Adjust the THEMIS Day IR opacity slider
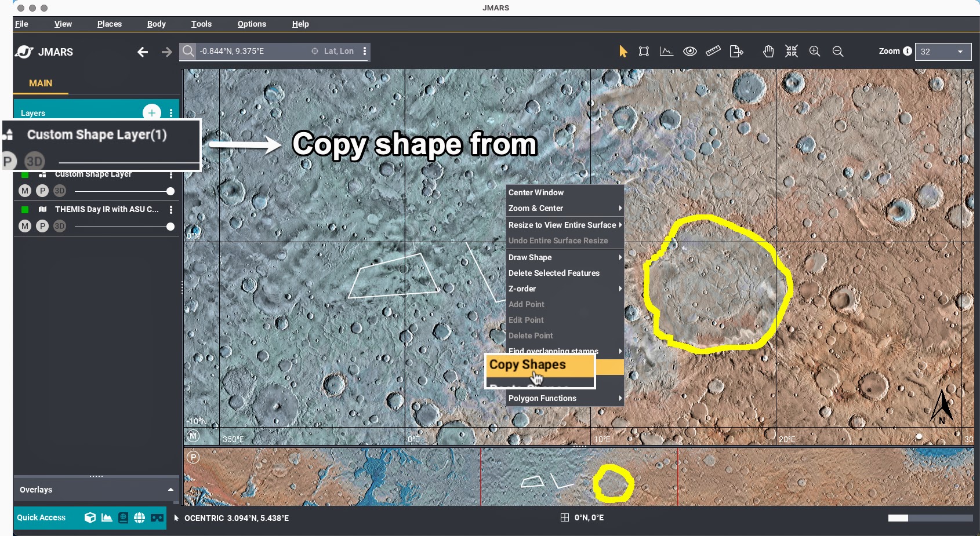The width and height of the screenshot is (980, 536). coord(170,227)
